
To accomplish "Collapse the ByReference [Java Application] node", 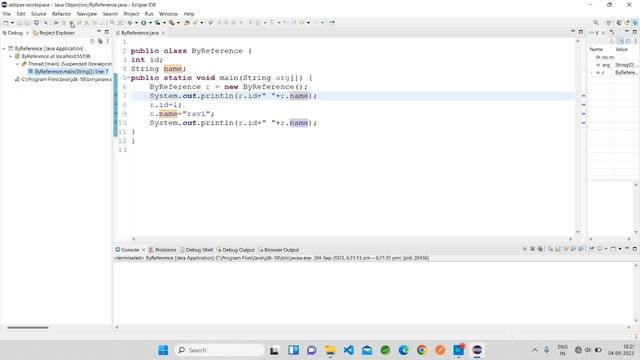I will [x=4, y=49].
